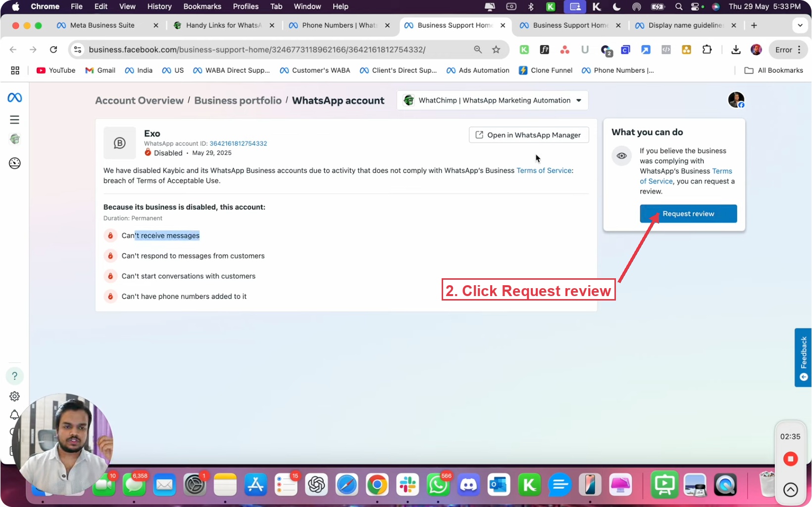Viewport: 812px width, 507px height.
Task: Open Safari from the Dock
Action: (347, 485)
